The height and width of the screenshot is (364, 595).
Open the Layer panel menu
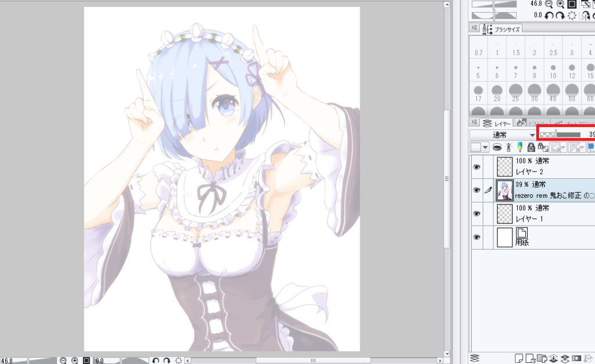click(x=474, y=122)
